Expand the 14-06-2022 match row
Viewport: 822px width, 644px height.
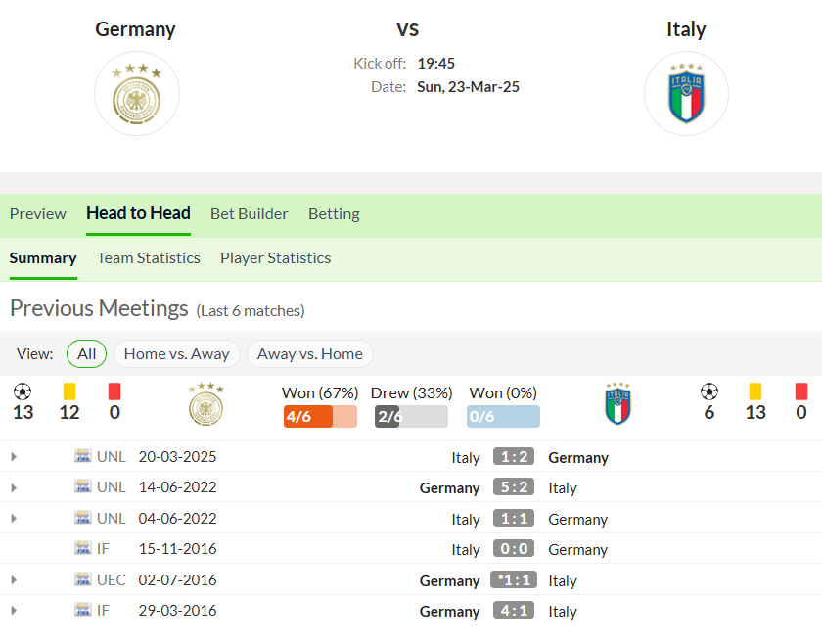point(14,487)
